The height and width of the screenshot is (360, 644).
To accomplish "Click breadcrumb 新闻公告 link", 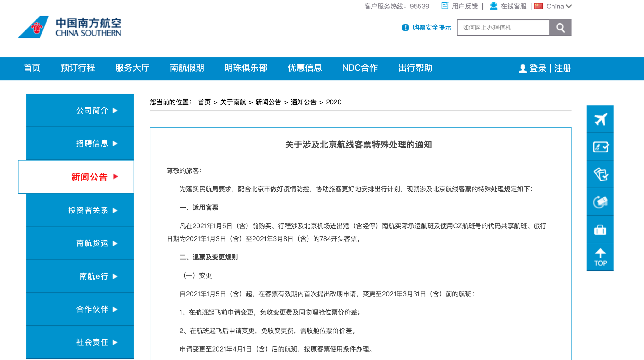I will (268, 102).
